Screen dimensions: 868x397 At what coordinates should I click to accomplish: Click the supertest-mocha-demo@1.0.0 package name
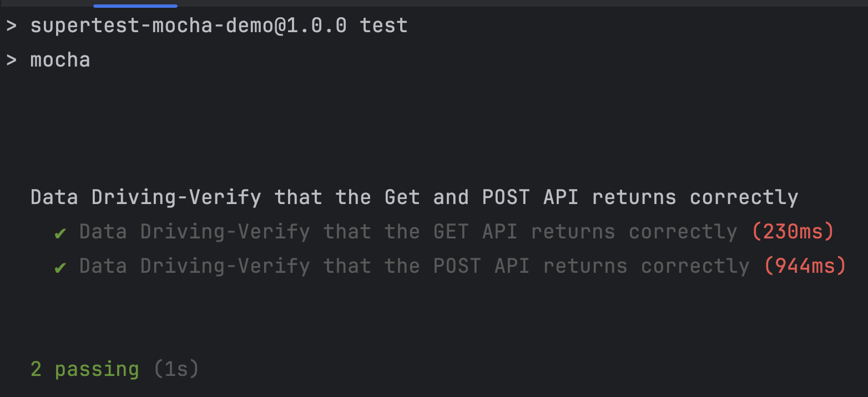tap(189, 26)
